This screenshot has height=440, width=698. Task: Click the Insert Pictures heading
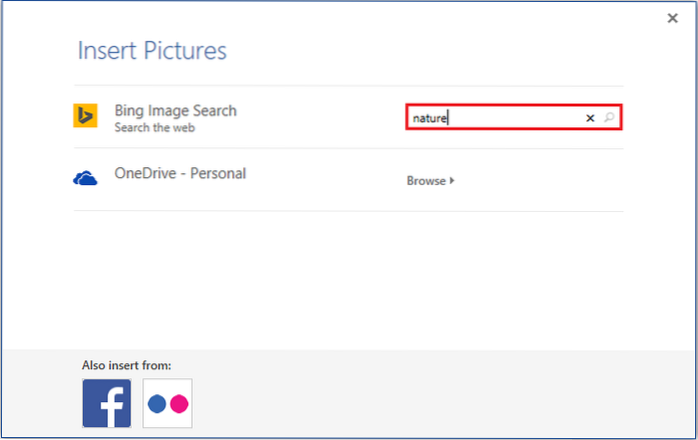pos(152,50)
